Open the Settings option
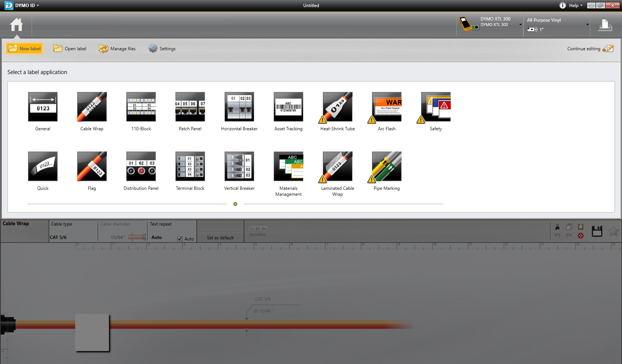Image resolution: width=622 pixels, height=364 pixels. (162, 48)
